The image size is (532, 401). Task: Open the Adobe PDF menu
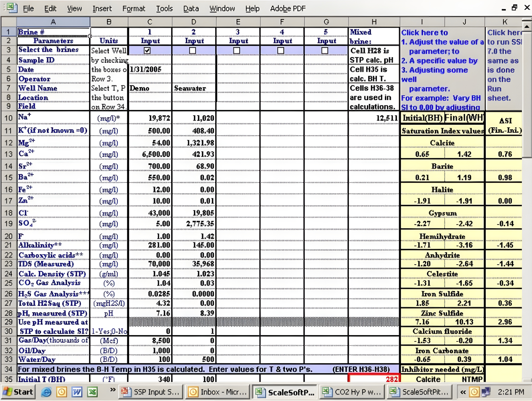pos(288,9)
